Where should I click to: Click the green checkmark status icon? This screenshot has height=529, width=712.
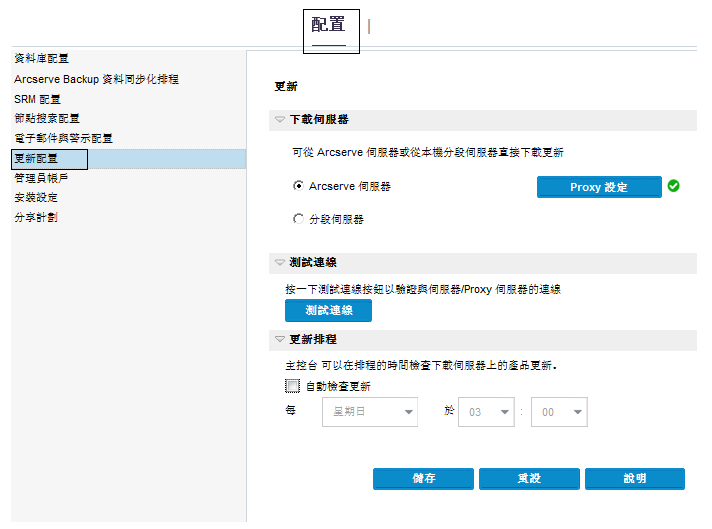tap(674, 185)
